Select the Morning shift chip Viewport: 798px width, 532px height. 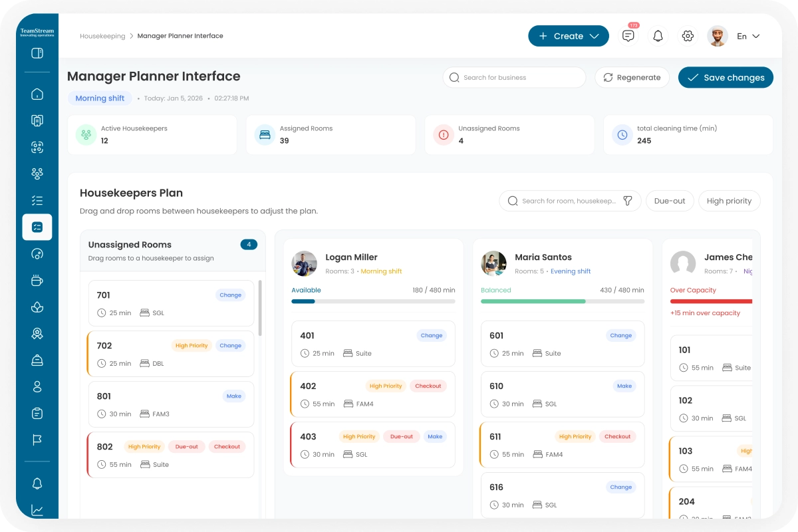[x=100, y=98]
